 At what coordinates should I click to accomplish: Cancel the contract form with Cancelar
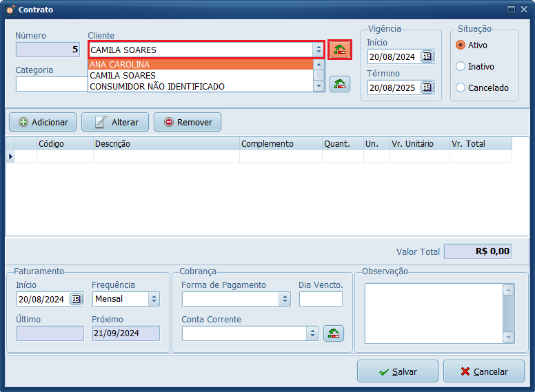coord(484,371)
